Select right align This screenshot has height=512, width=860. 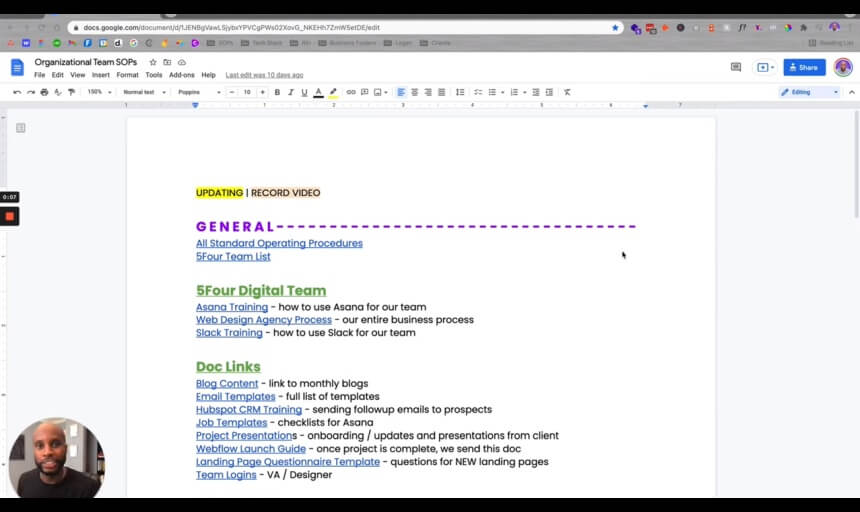[428, 92]
